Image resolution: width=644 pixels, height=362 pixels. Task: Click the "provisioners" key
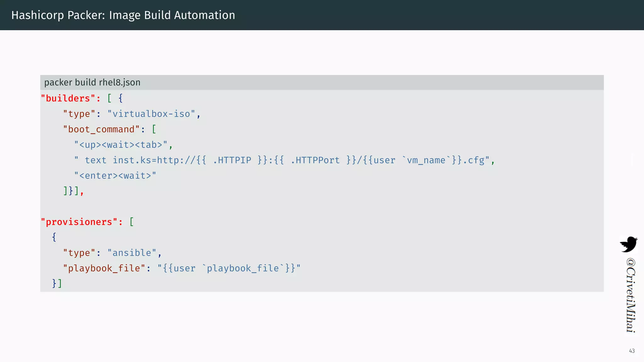pos(79,222)
